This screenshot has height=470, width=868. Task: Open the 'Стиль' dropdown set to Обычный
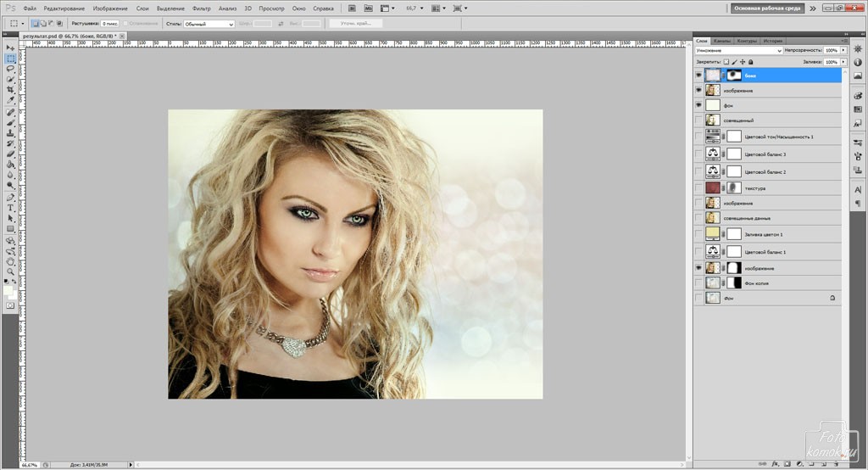click(x=209, y=24)
